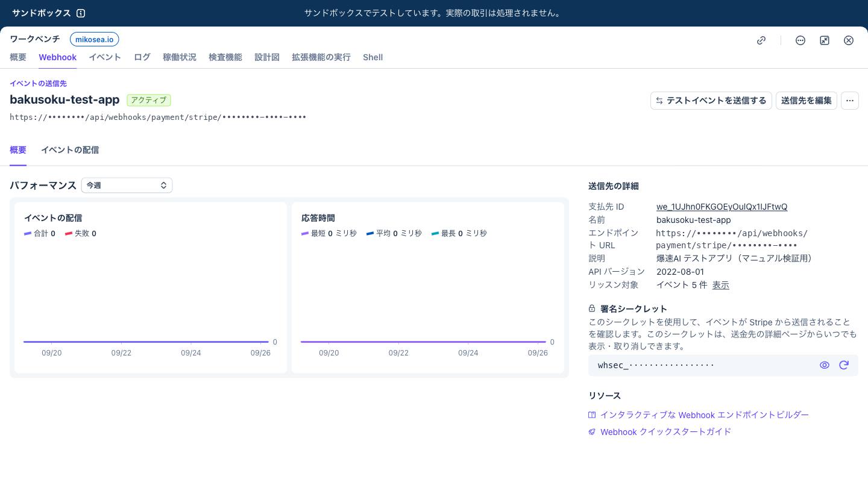Switch to the イベント tab
Viewport: 868px width, 482px height.
click(105, 57)
